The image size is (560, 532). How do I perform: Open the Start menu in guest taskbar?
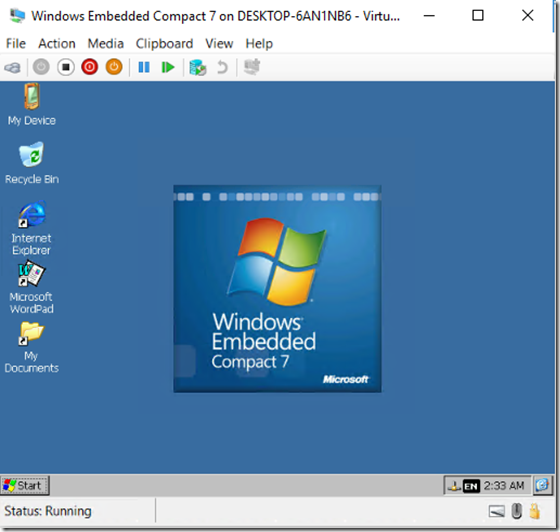24,486
